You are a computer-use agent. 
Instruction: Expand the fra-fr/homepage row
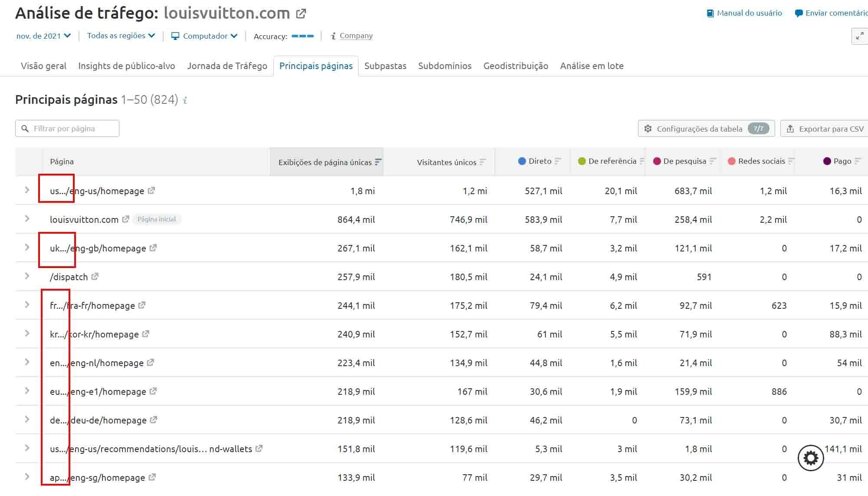point(27,304)
